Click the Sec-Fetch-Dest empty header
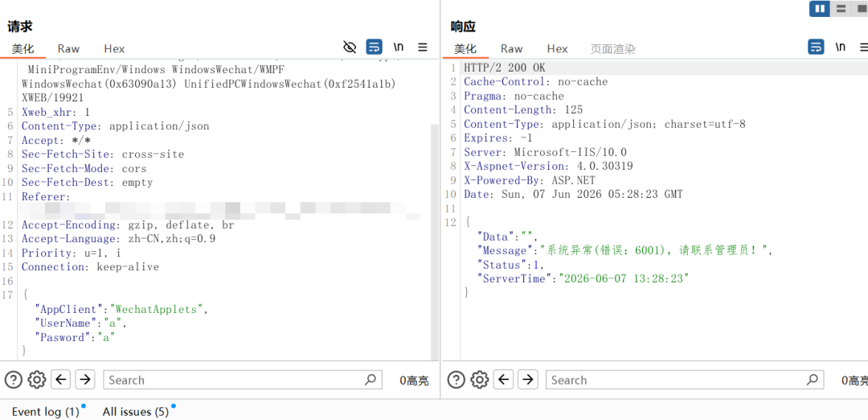This screenshot has width=868, height=420. pyautogui.click(x=87, y=183)
